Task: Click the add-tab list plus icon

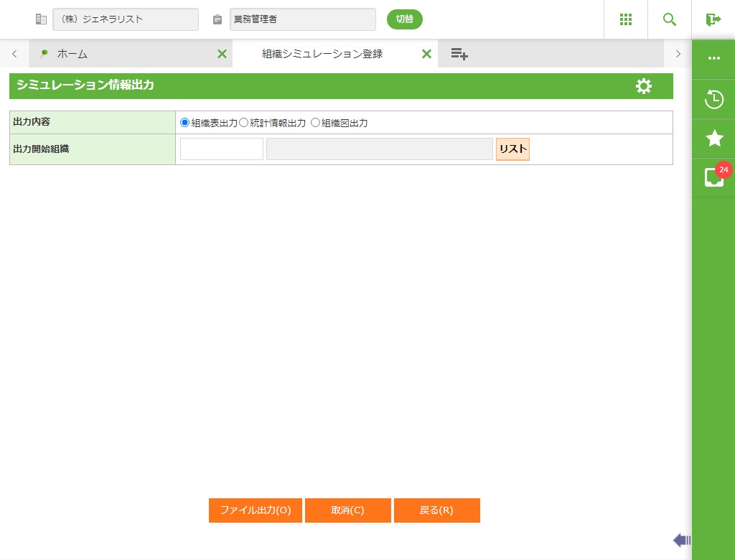Action: point(459,54)
